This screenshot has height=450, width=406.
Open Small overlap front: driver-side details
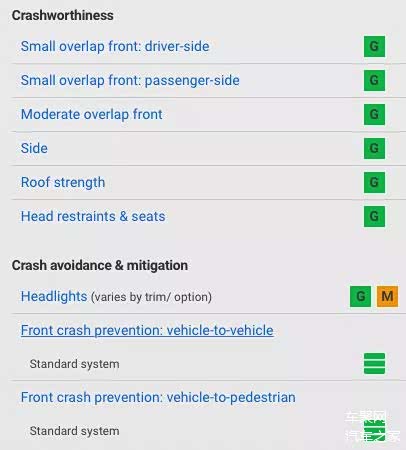click(115, 46)
